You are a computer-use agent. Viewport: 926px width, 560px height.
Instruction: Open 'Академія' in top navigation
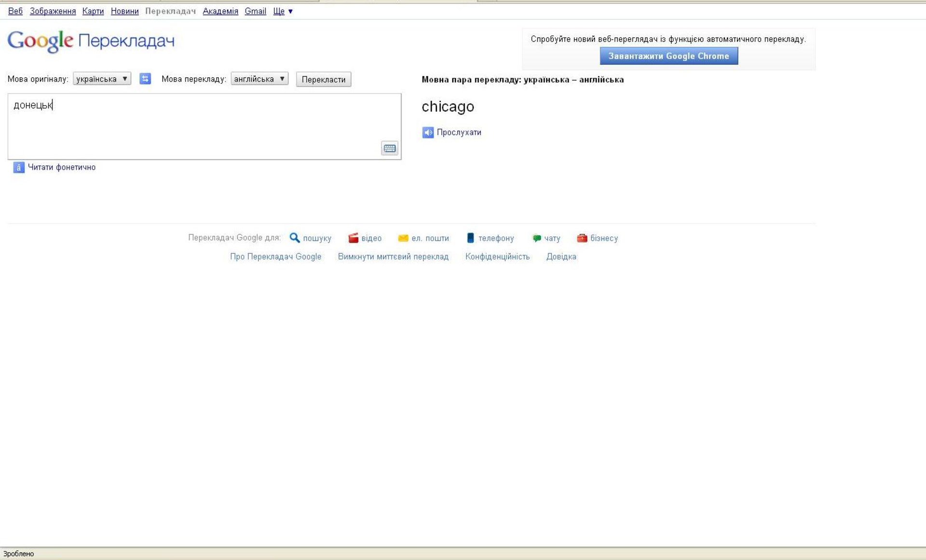[220, 11]
